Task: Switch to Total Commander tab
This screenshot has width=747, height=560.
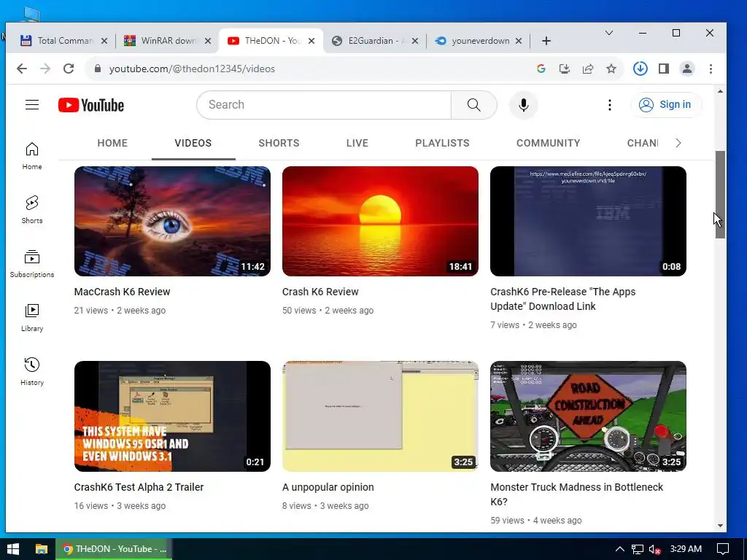Action: (x=64, y=41)
